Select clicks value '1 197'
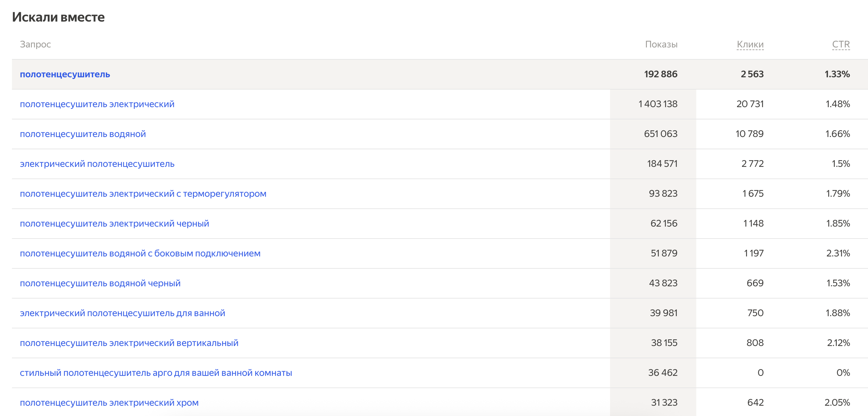This screenshot has width=868, height=416. [754, 253]
